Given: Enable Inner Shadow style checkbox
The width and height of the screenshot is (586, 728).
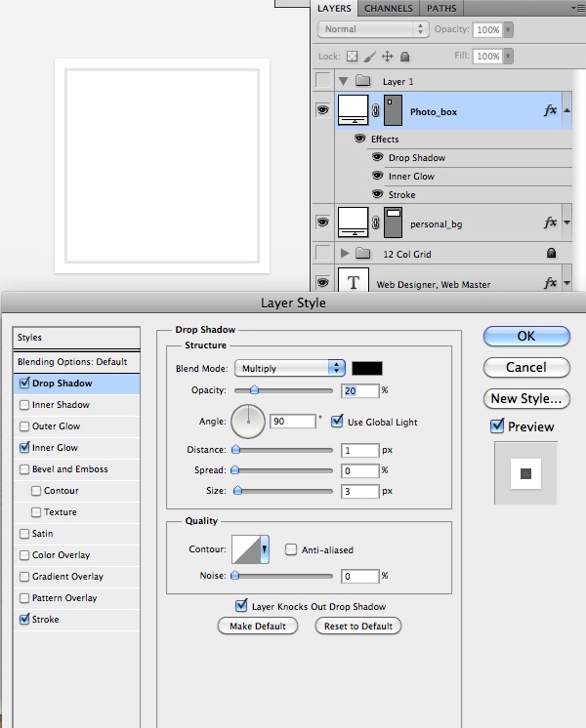Looking at the screenshot, I should 24,405.
